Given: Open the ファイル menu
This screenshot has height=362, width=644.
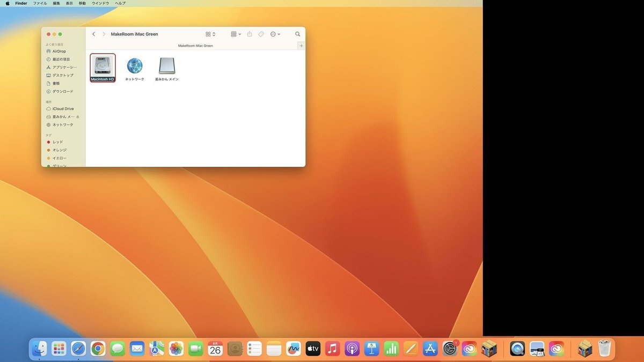Looking at the screenshot, I should 40,3.
